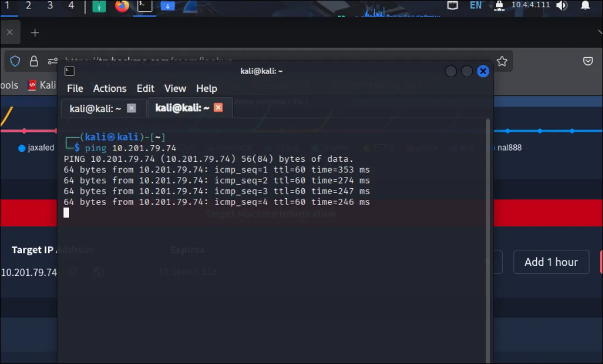This screenshot has width=603, height=364.
Task: Click the Firefox icon in the top panel
Action: (122, 6)
